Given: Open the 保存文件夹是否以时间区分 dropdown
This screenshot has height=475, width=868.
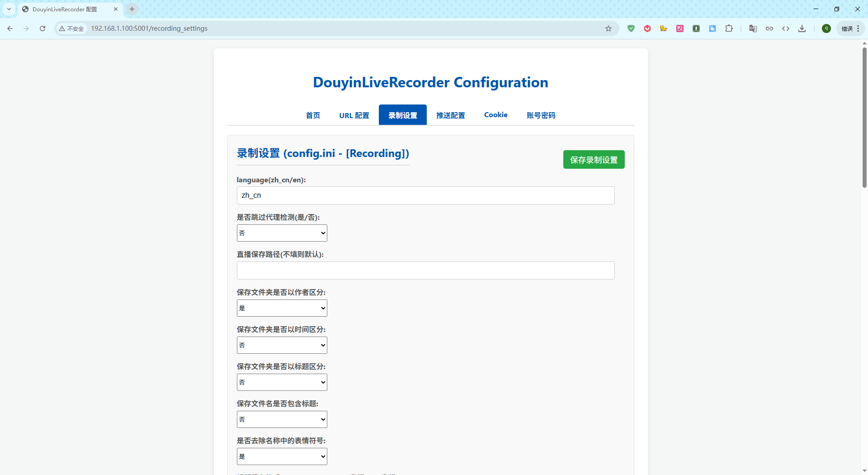Looking at the screenshot, I should (x=281, y=345).
